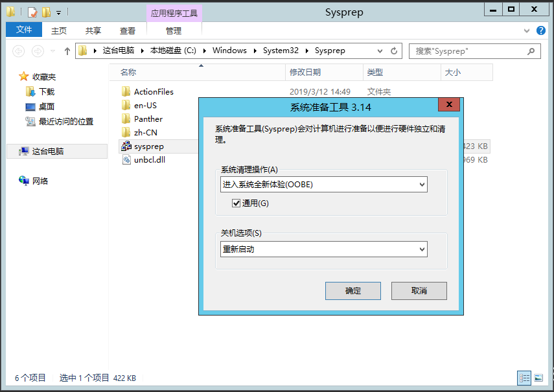Switch to details view icon
The image size is (554, 392).
[524, 378]
